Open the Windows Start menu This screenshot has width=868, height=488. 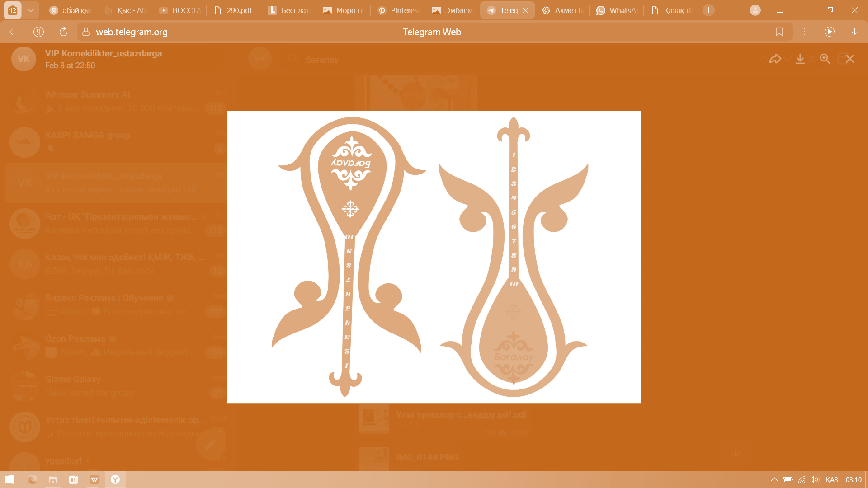[10, 479]
